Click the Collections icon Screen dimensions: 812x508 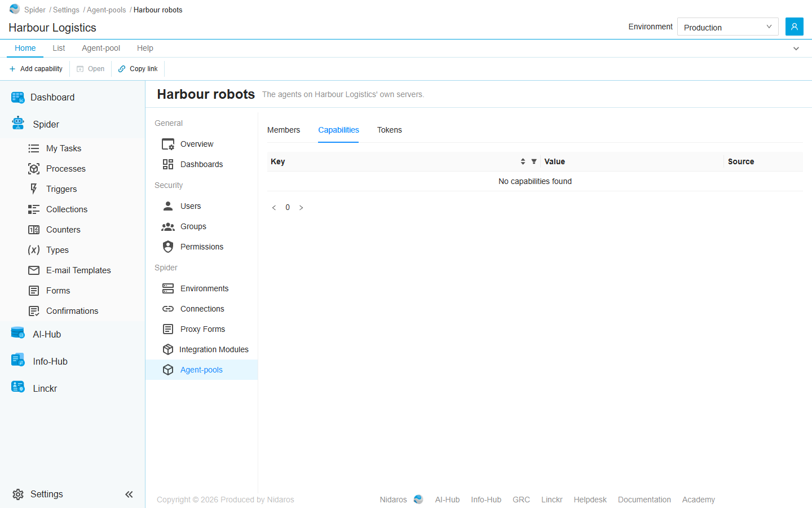pos(34,209)
